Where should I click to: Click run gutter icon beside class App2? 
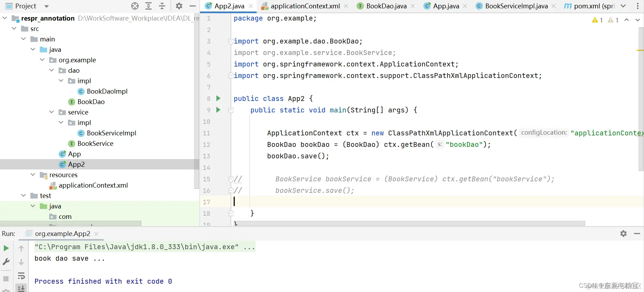218,98
